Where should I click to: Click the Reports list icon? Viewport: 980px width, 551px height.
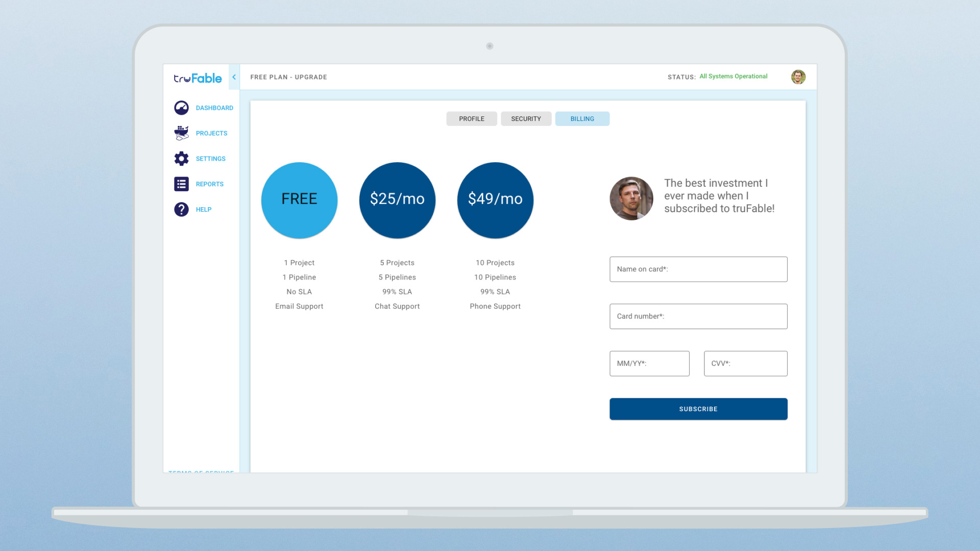(x=181, y=184)
